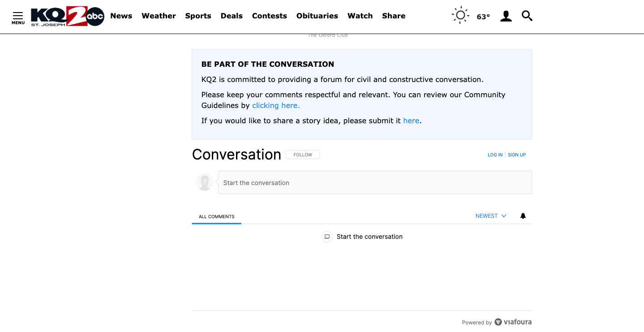Click the LOG IN link
The image size is (644, 332).
[x=495, y=155]
